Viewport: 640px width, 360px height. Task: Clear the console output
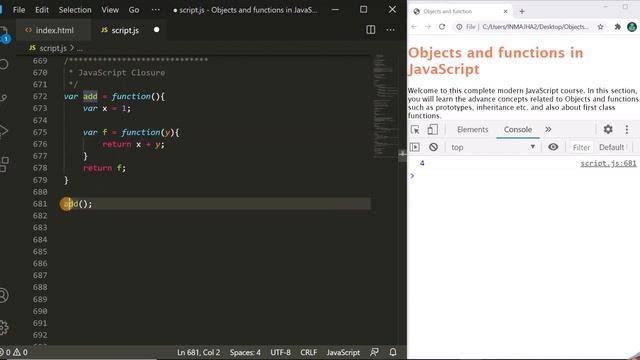[433, 147]
